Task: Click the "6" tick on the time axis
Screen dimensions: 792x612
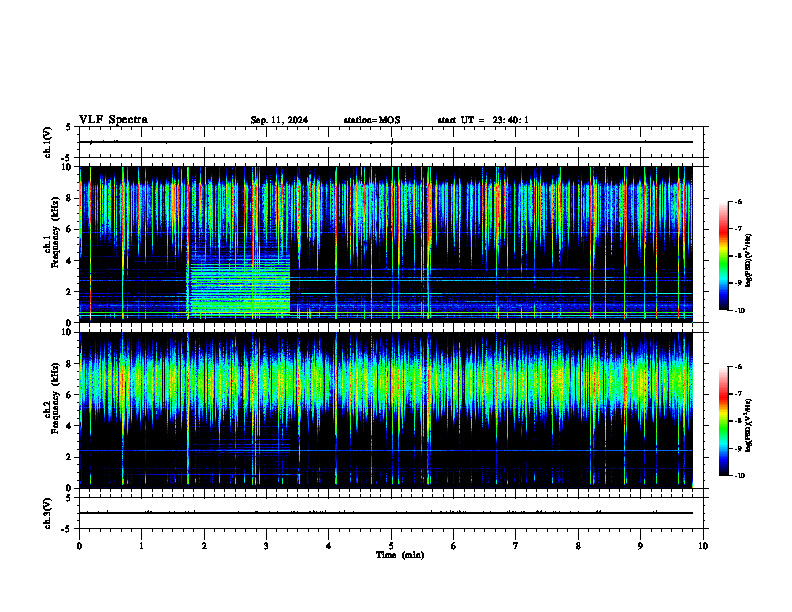Action: click(454, 546)
